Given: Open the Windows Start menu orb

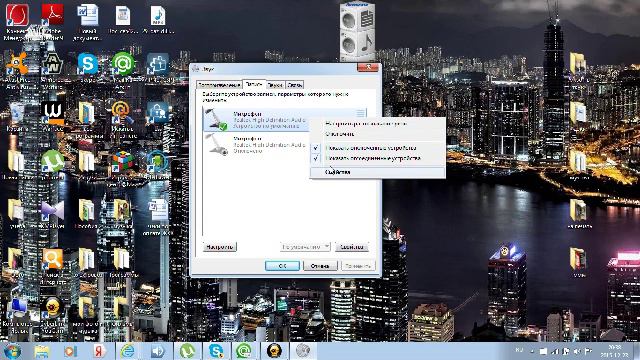Looking at the screenshot, I should tap(12, 351).
